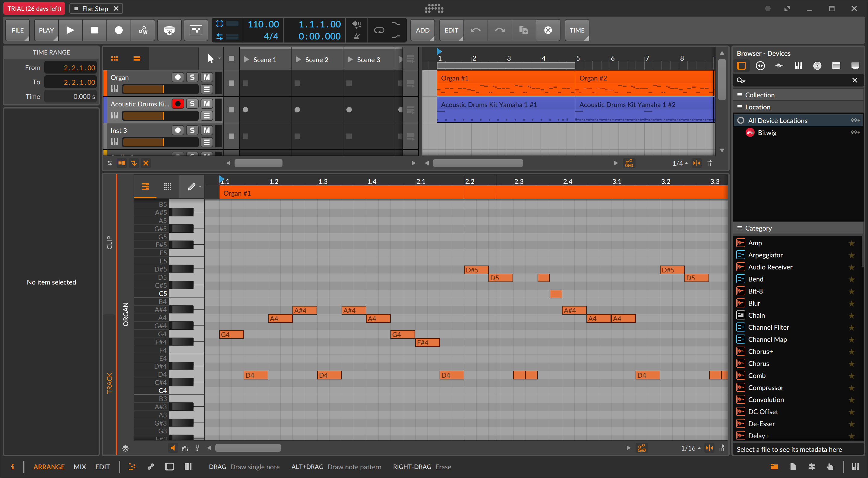Open the pointer tool dropdown
This screenshot has width=868, height=478.
click(219, 58)
